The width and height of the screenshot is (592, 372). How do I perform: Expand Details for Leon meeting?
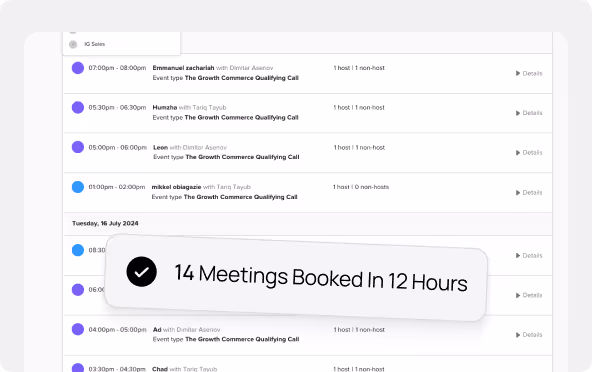click(x=529, y=153)
